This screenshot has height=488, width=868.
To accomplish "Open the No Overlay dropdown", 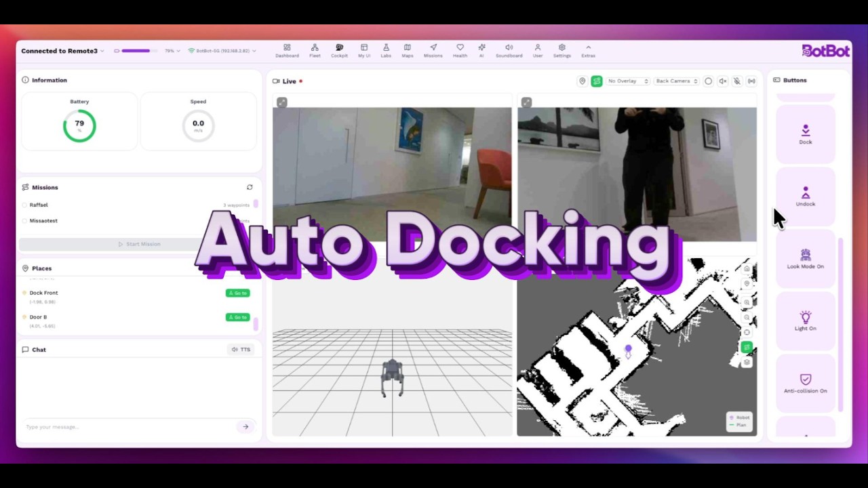I will coord(628,81).
